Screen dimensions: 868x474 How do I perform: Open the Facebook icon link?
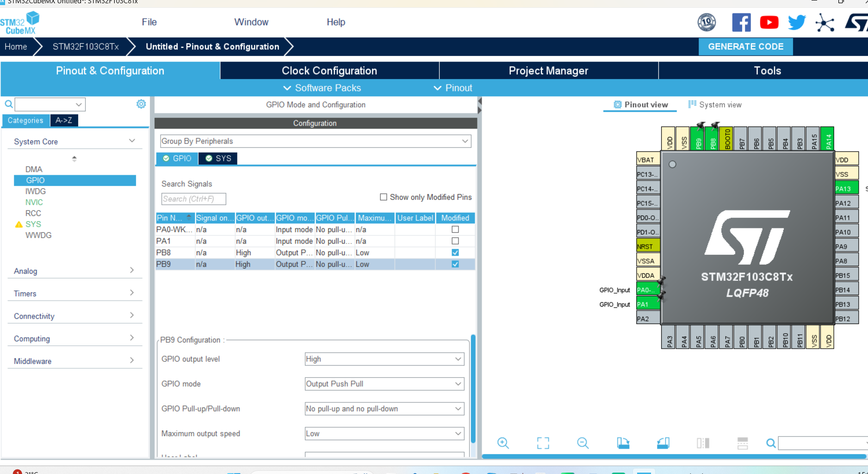pyautogui.click(x=741, y=22)
